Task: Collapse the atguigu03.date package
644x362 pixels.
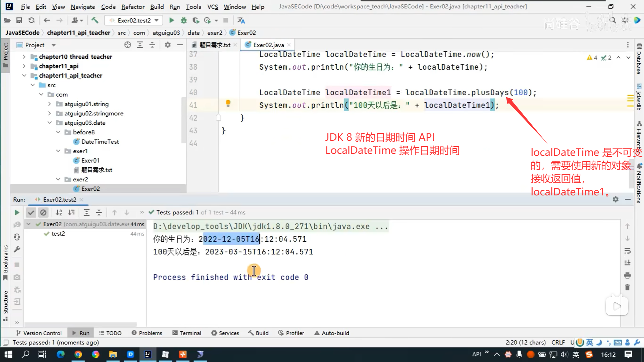Action: coord(50,123)
